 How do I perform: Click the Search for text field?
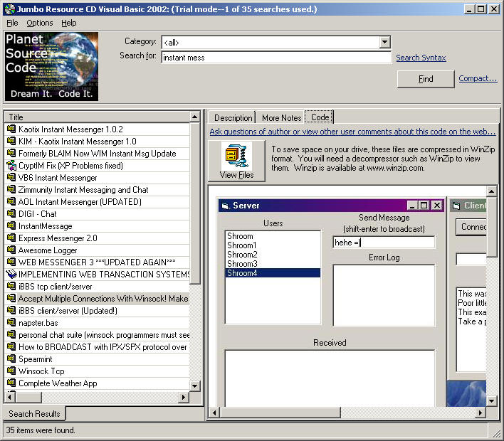click(x=276, y=58)
